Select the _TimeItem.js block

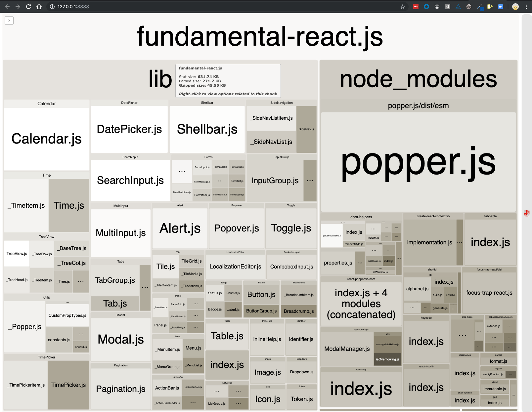(26, 205)
